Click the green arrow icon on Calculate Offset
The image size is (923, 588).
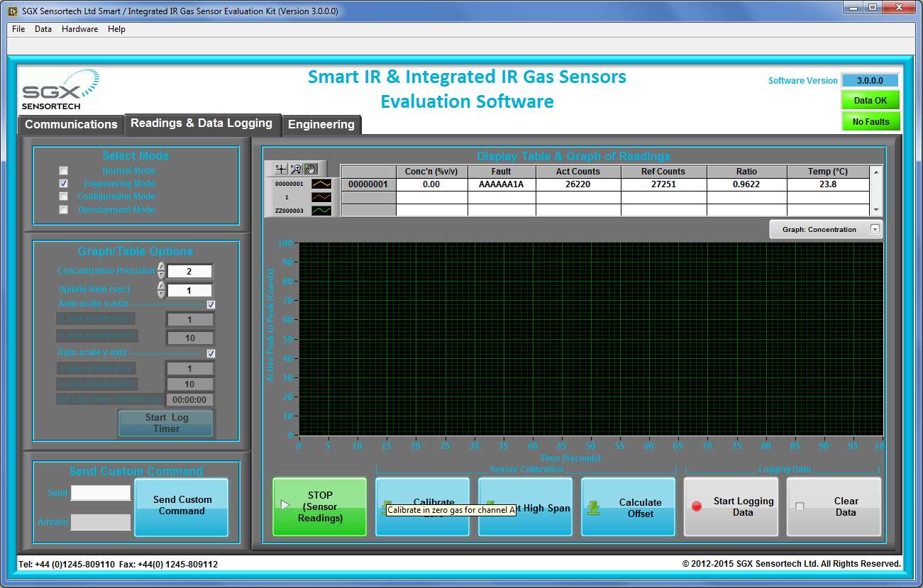click(x=594, y=508)
